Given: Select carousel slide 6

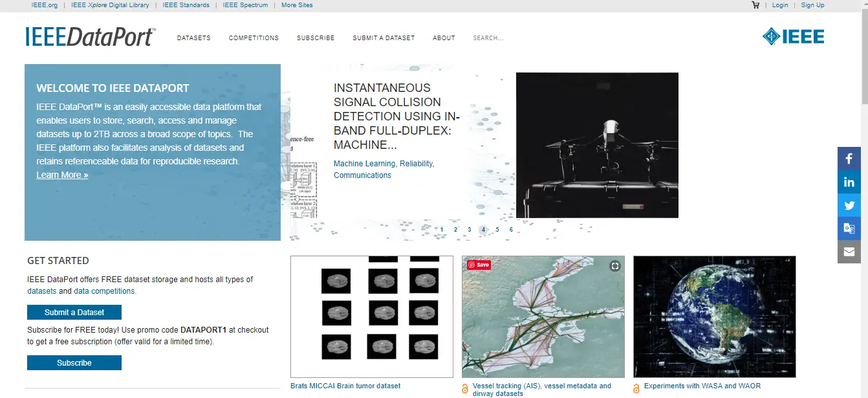Looking at the screenshot, I should tap(511, 230).
